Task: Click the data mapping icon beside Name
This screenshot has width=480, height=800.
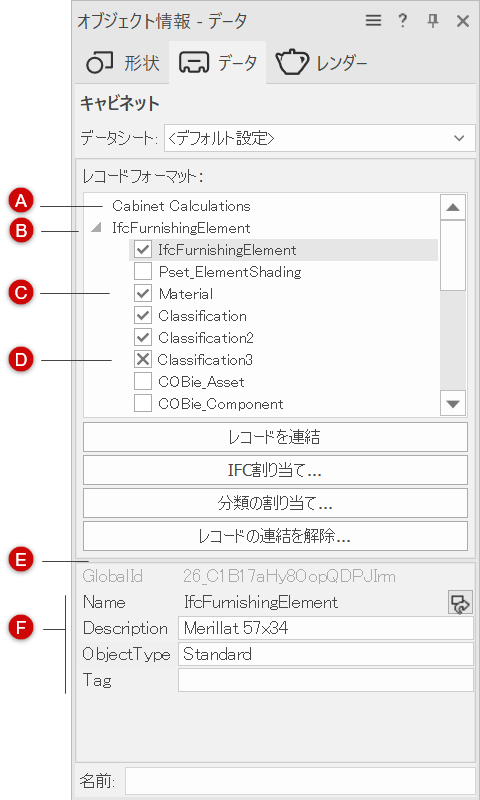Action: click(x=461, y=603)
